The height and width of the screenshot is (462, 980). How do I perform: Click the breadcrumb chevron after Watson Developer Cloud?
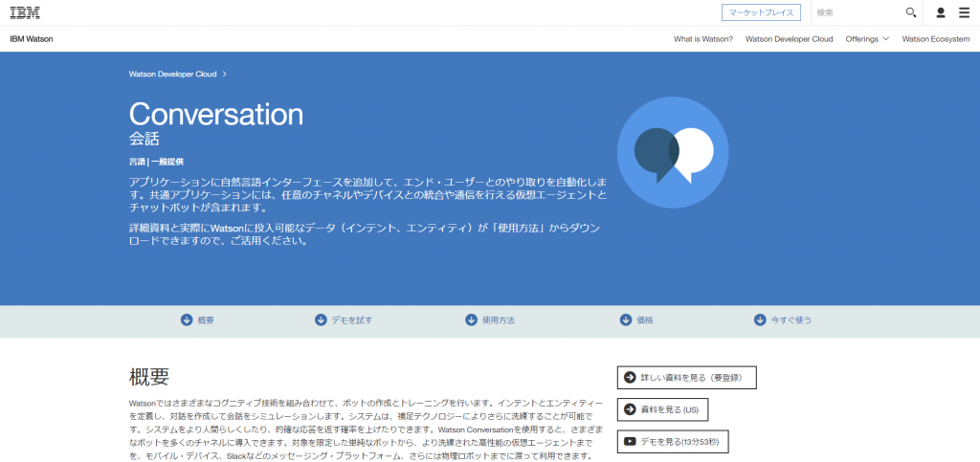[224, 74]
